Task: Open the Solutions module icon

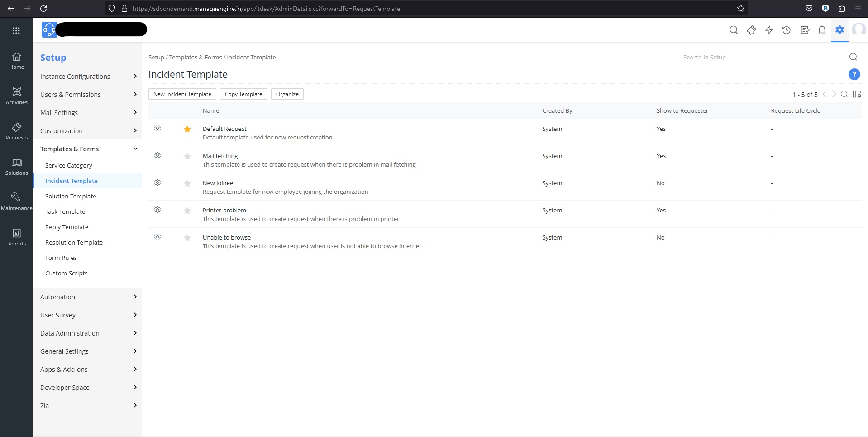Action: (16, 166)
